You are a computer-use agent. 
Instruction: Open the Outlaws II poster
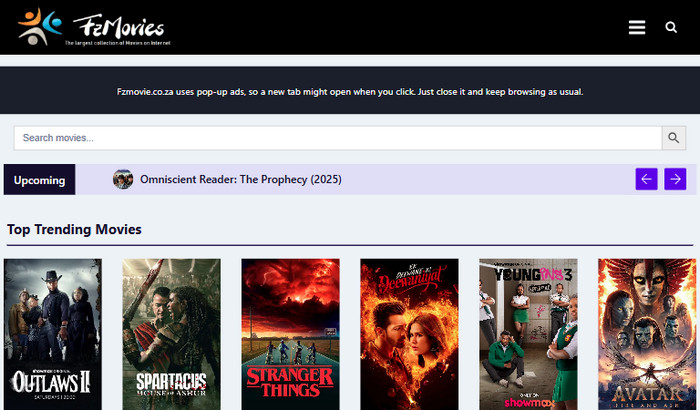[53, 334]
